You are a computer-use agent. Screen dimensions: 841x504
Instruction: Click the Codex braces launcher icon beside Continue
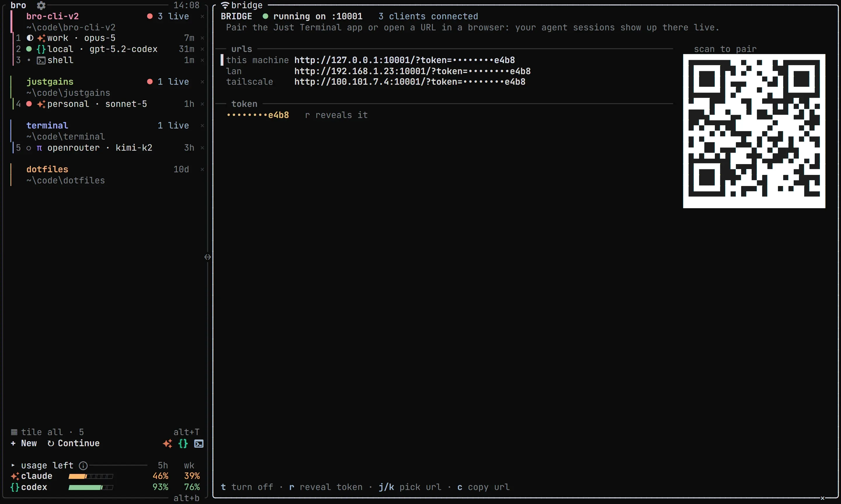pyautogui.click(x=183, y=444)
